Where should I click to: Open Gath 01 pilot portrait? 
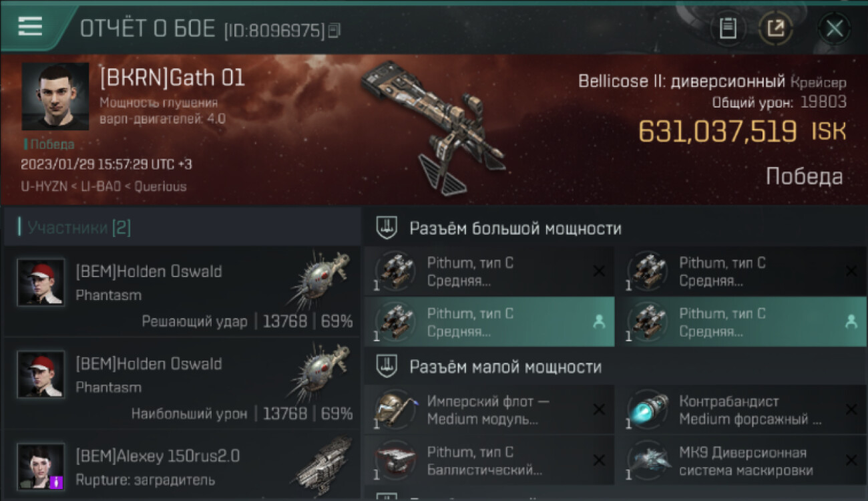point(55,97)
